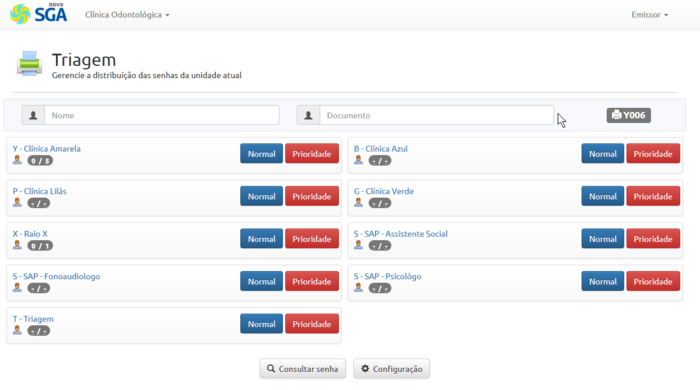This screenshot has height=390, width=700.
Task: Click the person icon under Clínica Azul
Action: pos(358,160)
